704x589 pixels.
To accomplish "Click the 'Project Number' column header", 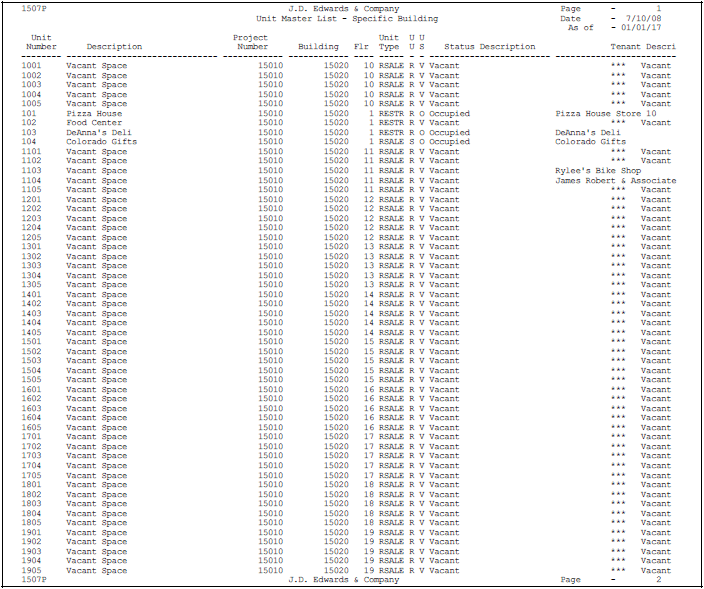I will click(x=251, y=42).
